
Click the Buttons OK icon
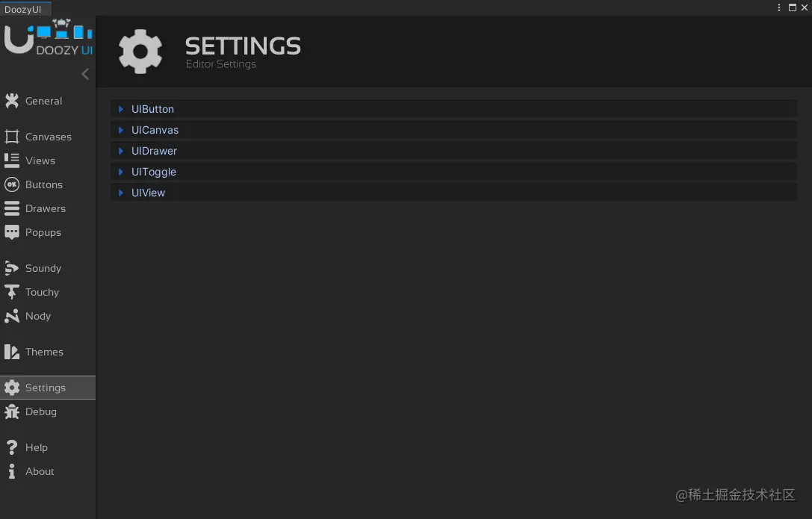(11, 184)
